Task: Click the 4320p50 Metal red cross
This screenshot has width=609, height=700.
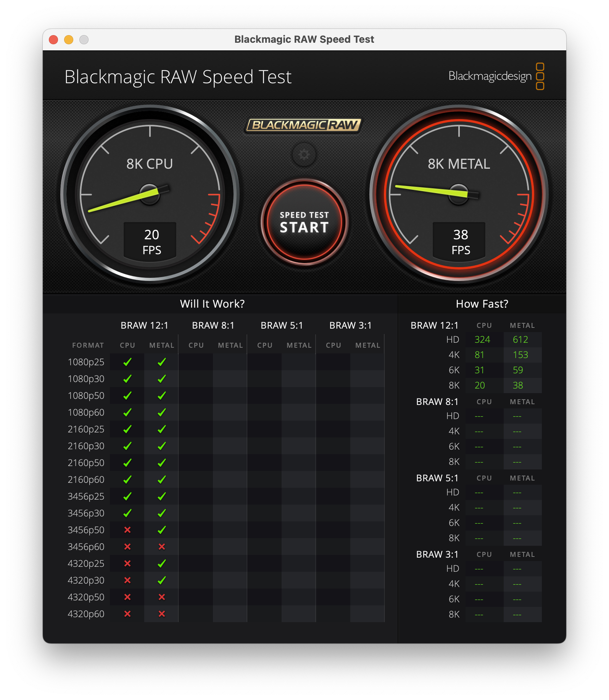Action: 162,597
